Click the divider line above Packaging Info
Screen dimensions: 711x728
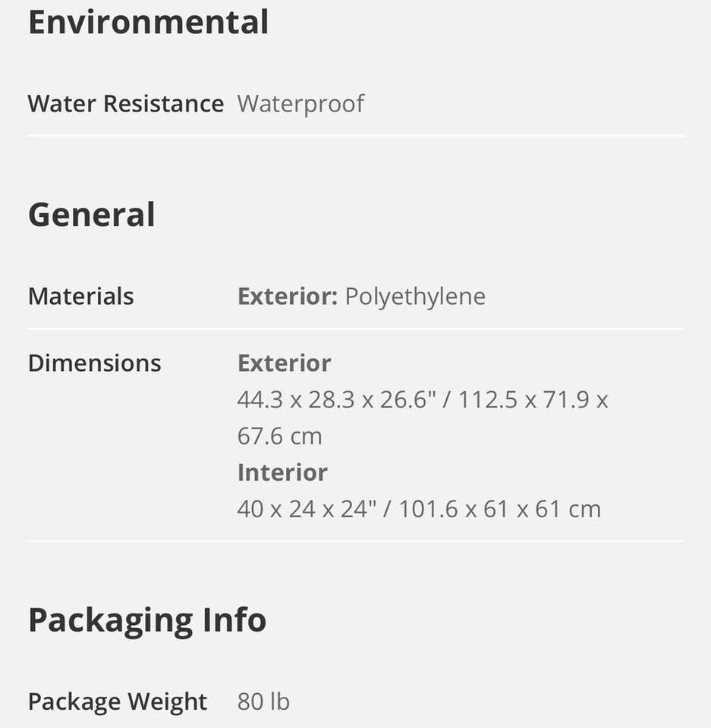[355, 541]
